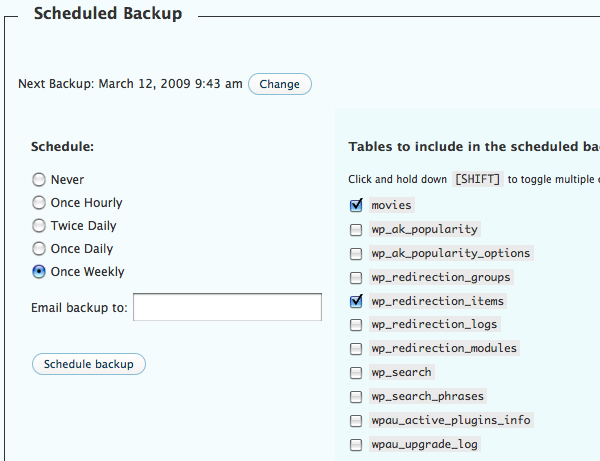Viewport: 600px width, 461px height.
Task: Select Once Weekly radio option
Action: 39,272
